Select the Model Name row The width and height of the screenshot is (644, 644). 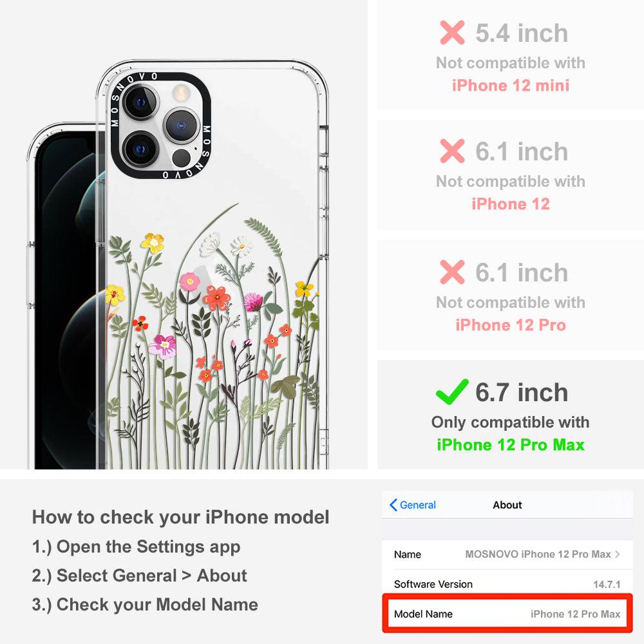click(507, 614)
